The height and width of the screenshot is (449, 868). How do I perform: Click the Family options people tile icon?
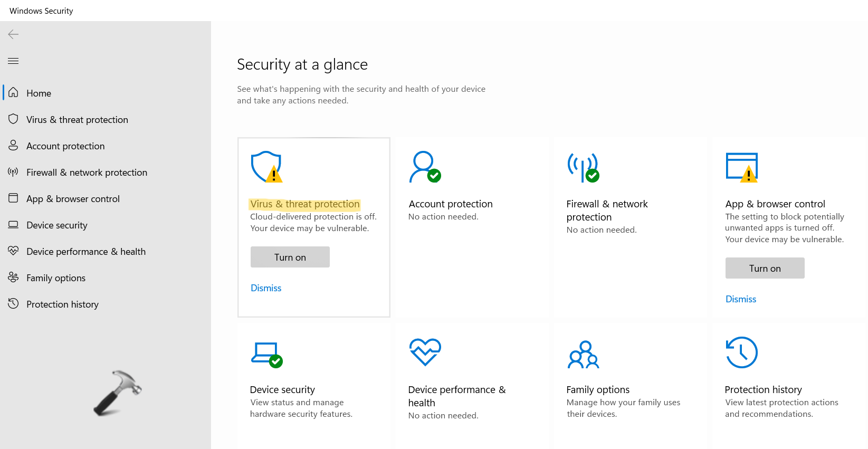[583, 354]
